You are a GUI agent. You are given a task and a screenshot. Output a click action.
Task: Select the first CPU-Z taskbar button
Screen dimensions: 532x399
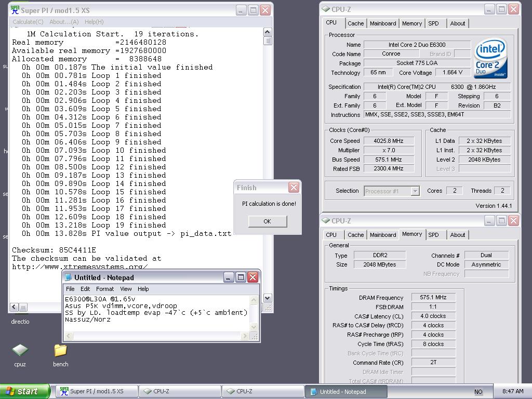click(180, 391)
